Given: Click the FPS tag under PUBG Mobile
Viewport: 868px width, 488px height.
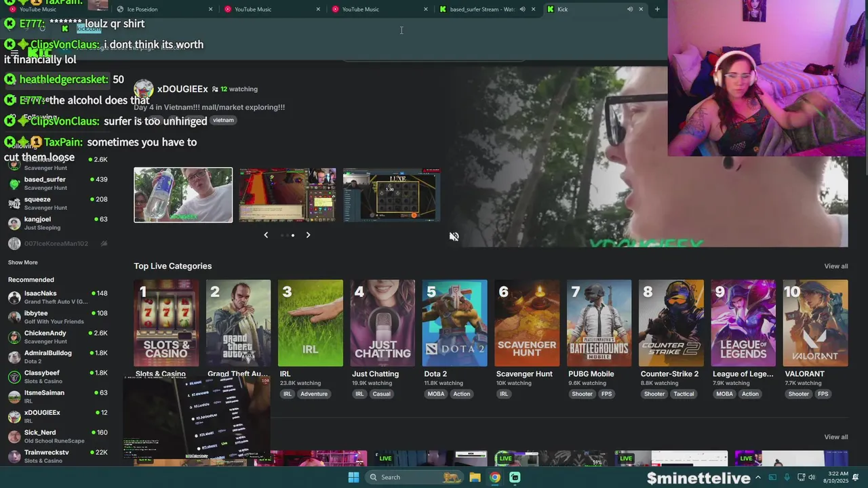Looking at the screenshot, I should [606, 394].
